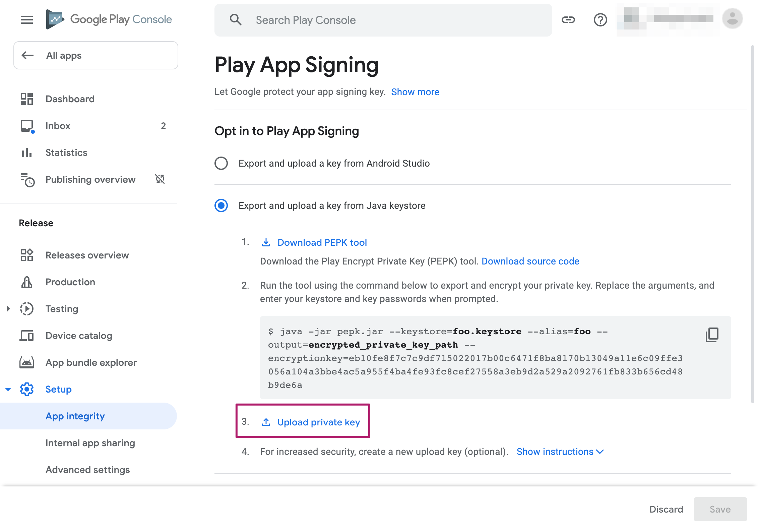Collapse the Setup section
Image resolution: width=758 pixels, height=532 pixels.
point(8,389)
